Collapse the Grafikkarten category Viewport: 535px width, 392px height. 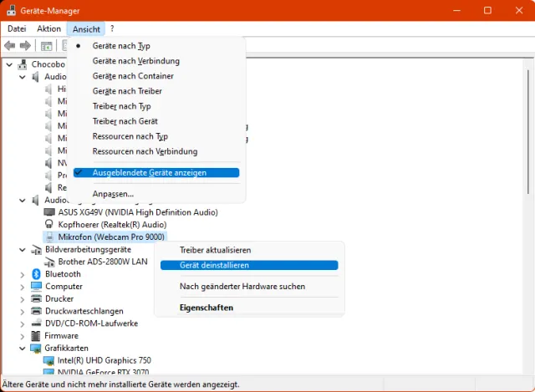(x=22, y=348)
